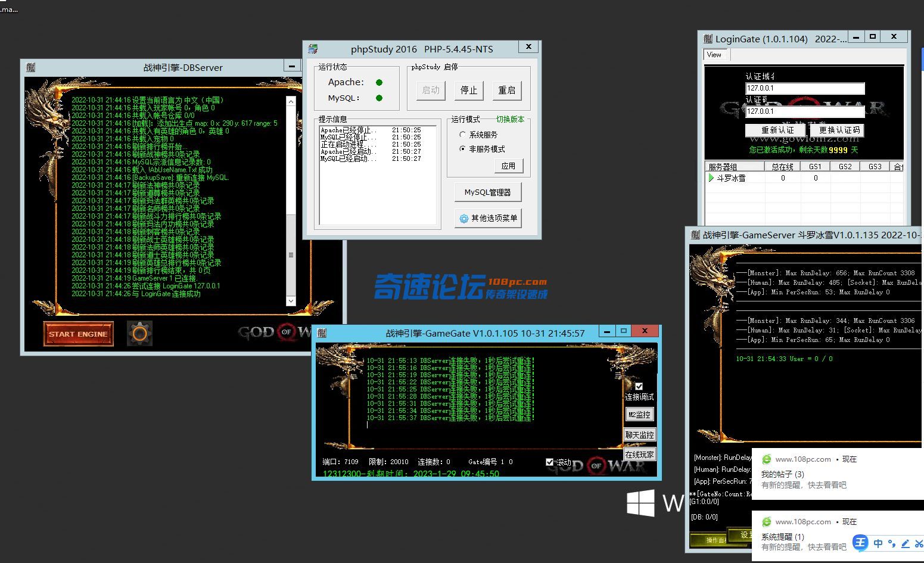The height and width of the screenshot is (563, 924).
Task: Click the 重启 button in phpStudy
Action: tap(507, 90)
